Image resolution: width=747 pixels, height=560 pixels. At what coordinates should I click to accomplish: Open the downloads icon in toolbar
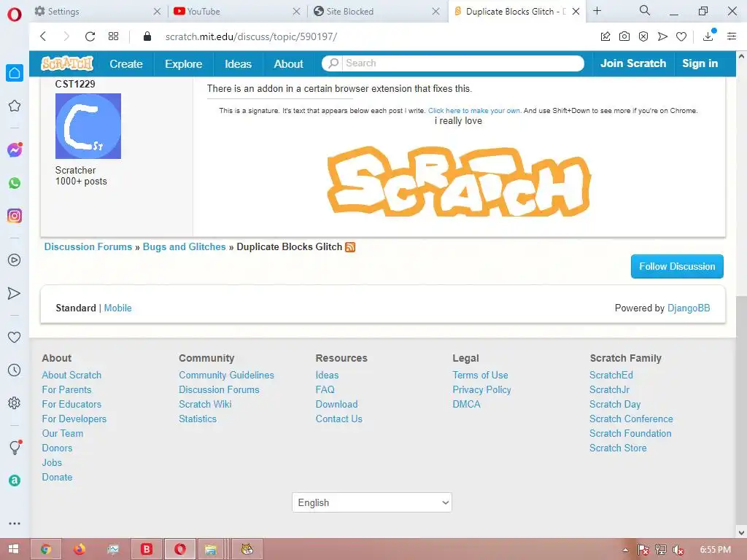coord(708,36)
